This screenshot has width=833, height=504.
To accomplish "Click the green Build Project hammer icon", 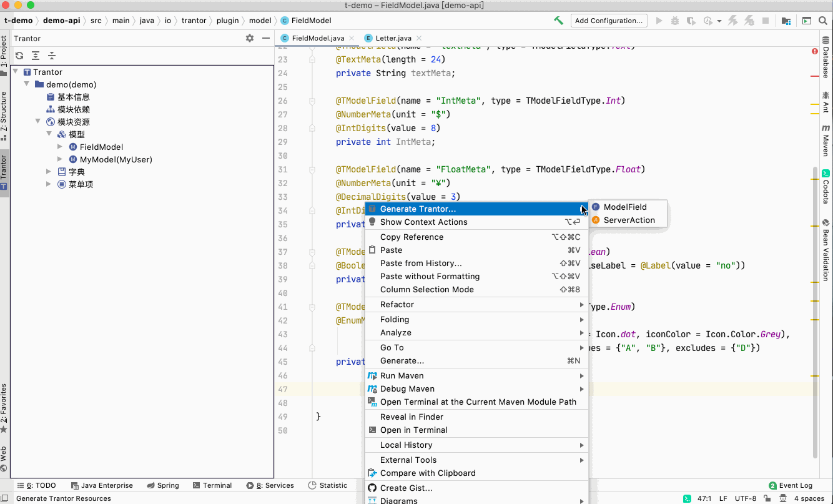I will 558,21.
